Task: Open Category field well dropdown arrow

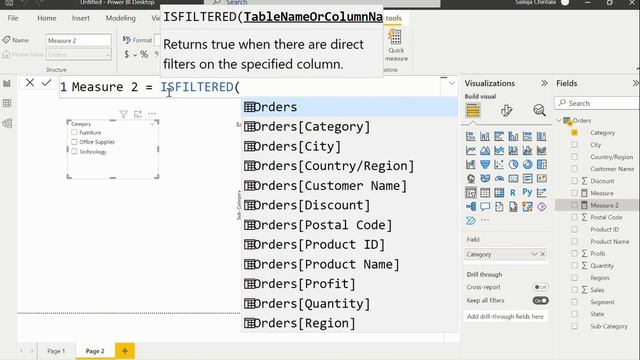Action: click(x=534, y=254)
